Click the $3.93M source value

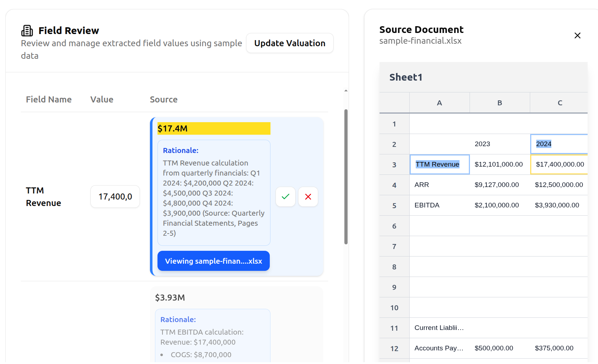170,298
